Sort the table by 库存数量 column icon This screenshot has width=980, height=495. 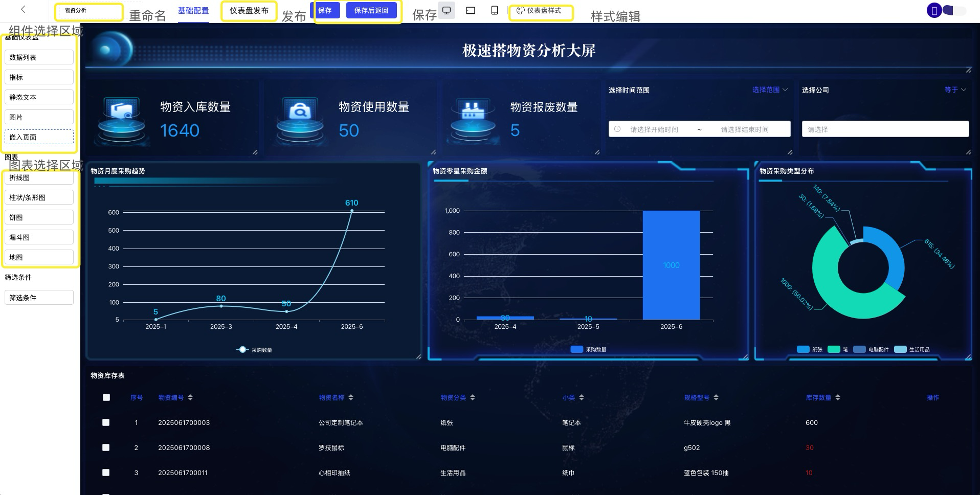tap(837, 397)
